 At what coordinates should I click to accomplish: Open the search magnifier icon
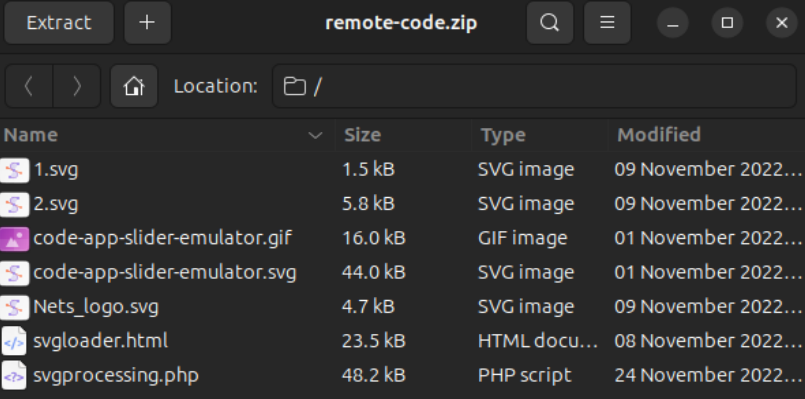click(x=549, y=23)
